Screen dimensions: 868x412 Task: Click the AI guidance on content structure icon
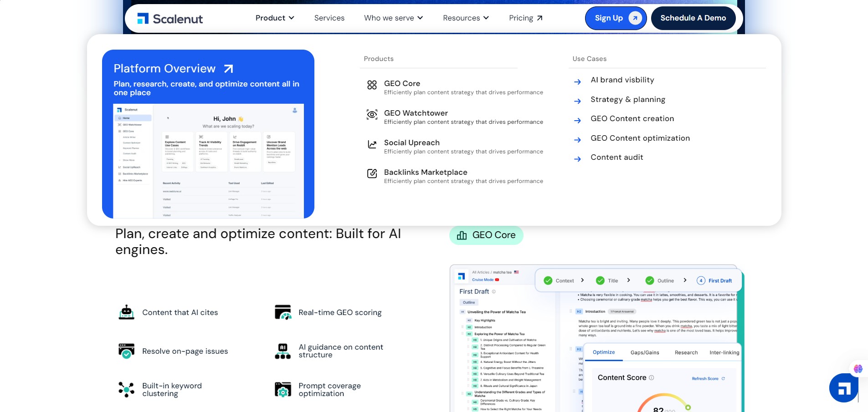click(x=283, y=351)
